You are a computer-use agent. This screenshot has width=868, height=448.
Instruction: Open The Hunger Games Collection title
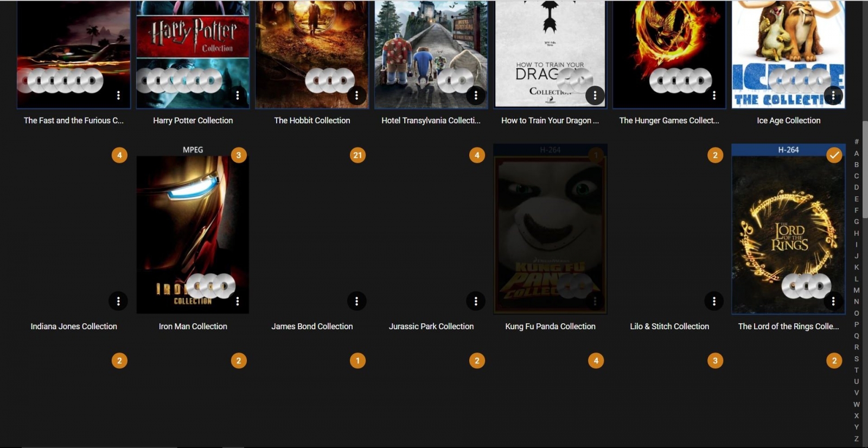669,120
